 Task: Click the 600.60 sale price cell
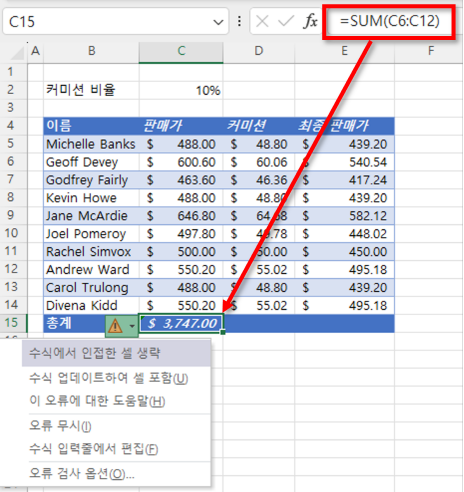[181, 162]
